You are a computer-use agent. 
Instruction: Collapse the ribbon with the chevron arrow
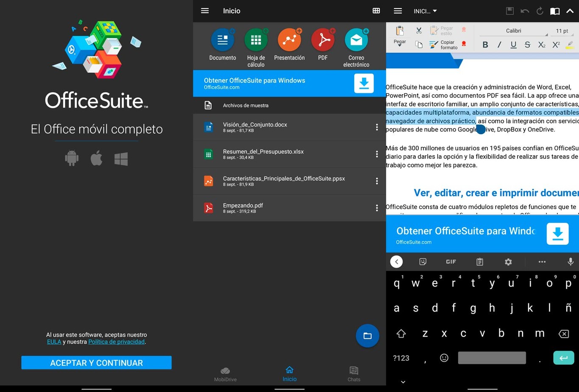point(570,11)
